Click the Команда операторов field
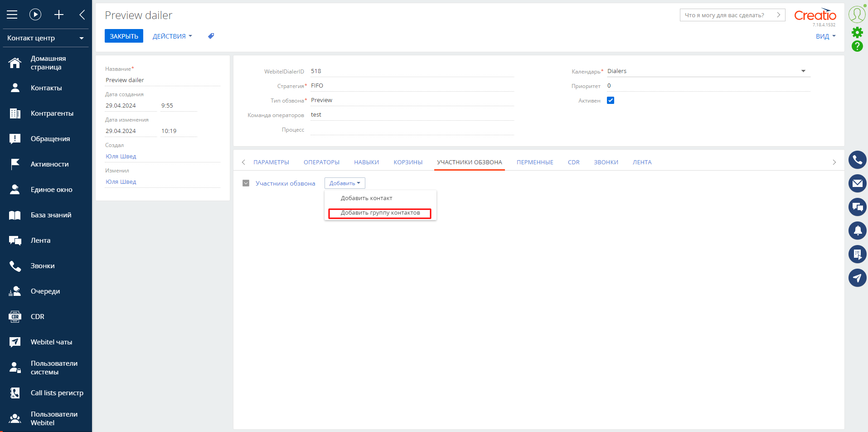This screenshot has width=868, height=432. click(412, 115)
